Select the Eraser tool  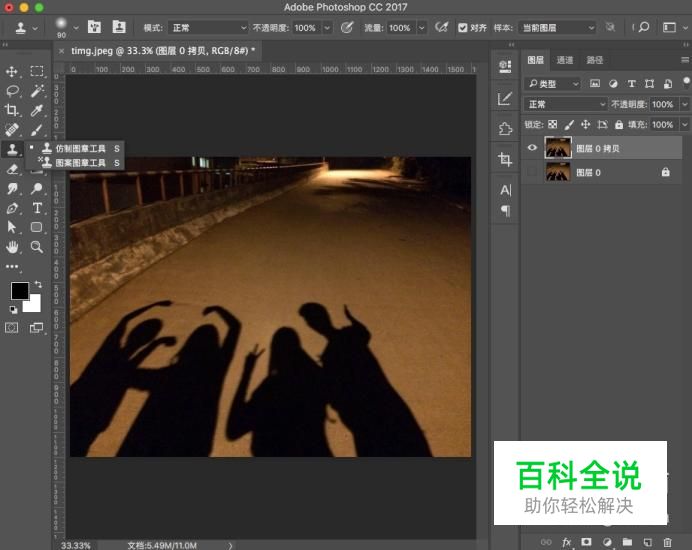pyautogui.click(x=12, y=169)
